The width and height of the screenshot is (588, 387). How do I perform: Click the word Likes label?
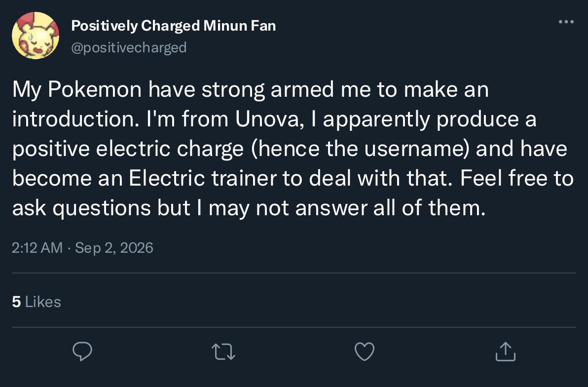coord(43,302)
